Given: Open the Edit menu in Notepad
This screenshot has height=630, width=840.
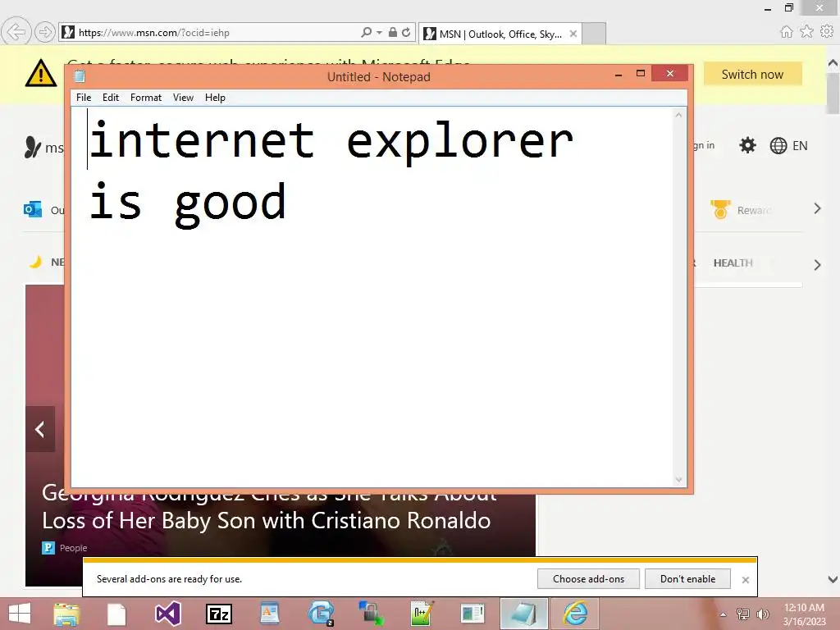Looking at the screenshot, I should point(111,98).
